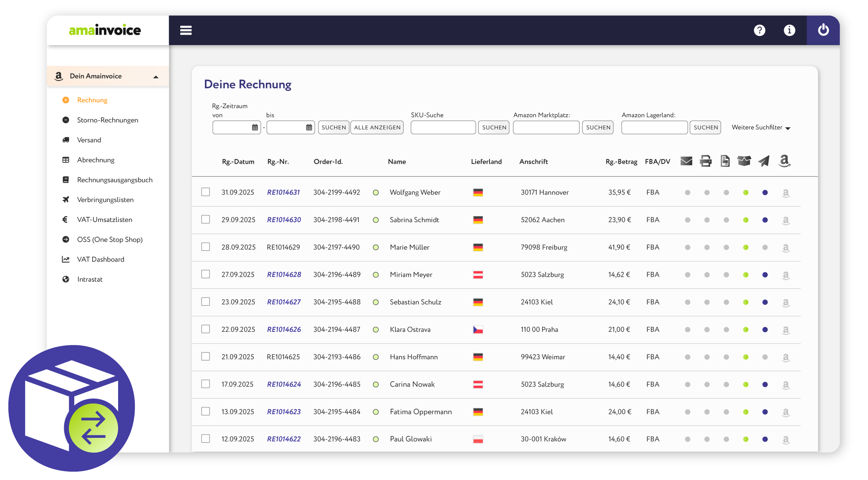Click the question mark help icon

(x=759, y=30)
